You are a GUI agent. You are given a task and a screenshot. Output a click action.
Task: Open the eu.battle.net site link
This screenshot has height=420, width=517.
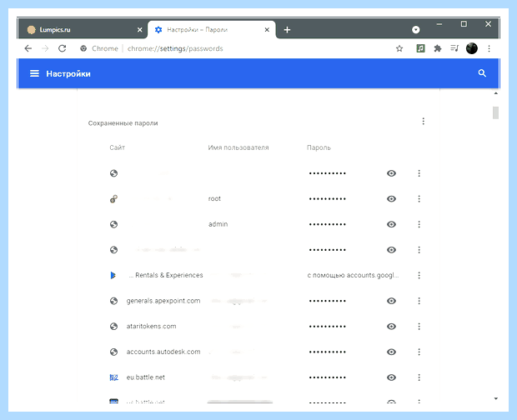(145, 377)
